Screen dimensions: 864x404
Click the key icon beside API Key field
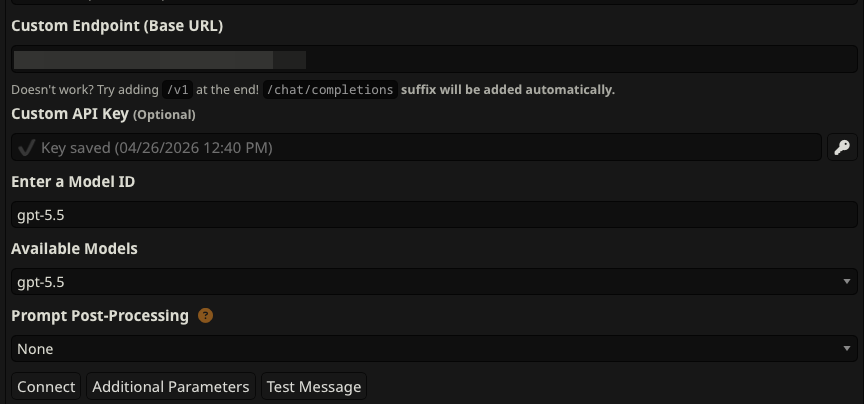[x=842, y=148]
